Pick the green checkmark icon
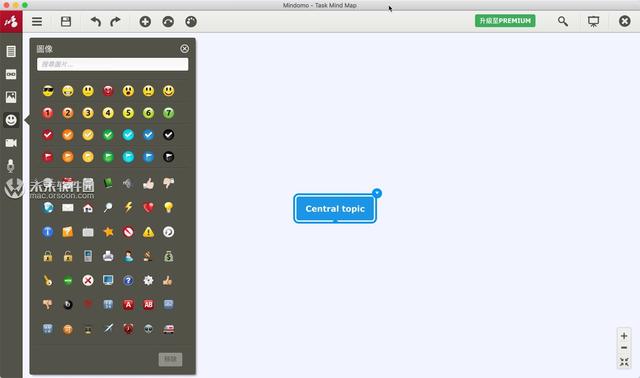 [x=108, y=135]
